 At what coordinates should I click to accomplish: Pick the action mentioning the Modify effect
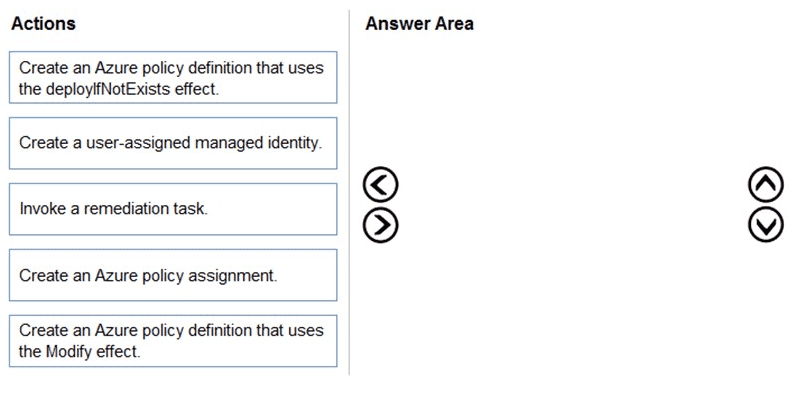[173, 341]
